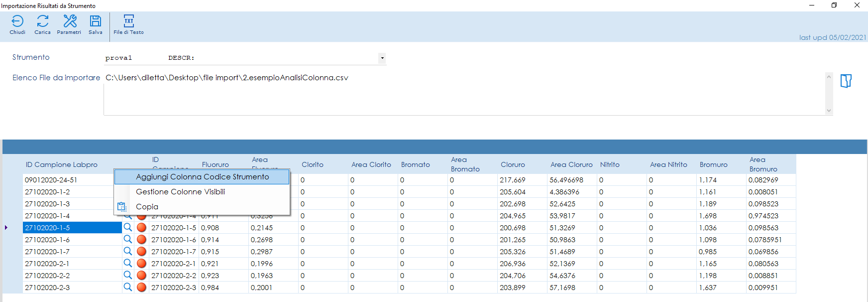The width and height of the screenshot is (868, 302).
Task: Click red status circle in row 27102020-1-5
Action: [141, 228]
